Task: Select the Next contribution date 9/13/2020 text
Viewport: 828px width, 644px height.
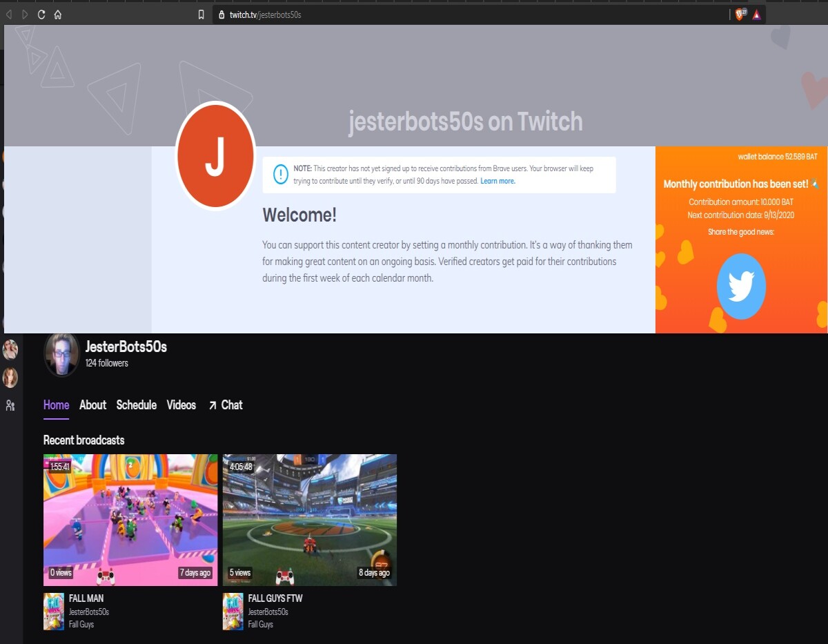Action: point(741,215)
